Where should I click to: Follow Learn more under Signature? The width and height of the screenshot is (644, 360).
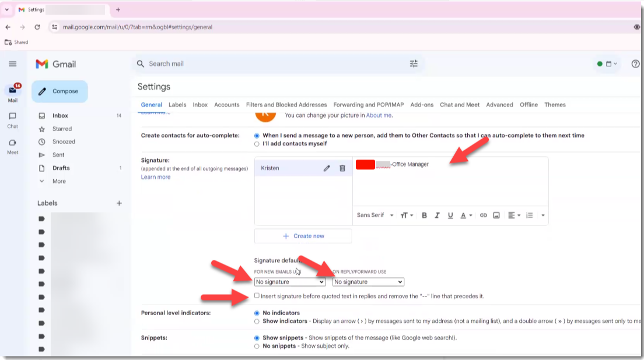(x=156, y=177)
